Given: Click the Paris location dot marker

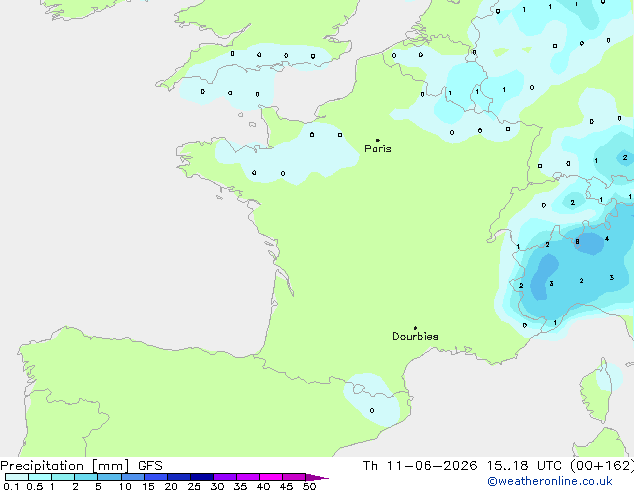Looking at the screenshot, I should click(378, 140).
